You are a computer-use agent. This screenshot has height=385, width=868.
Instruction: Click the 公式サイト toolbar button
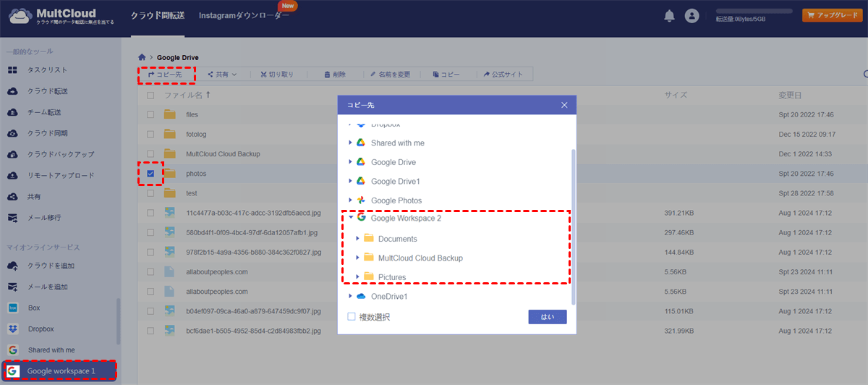coord(503,74)
